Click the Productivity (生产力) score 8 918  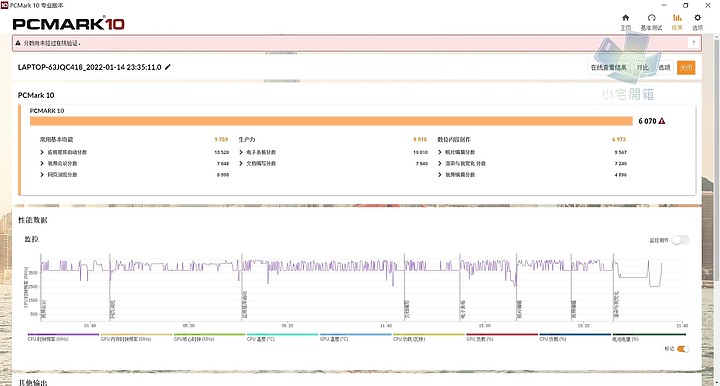(420, 140)
